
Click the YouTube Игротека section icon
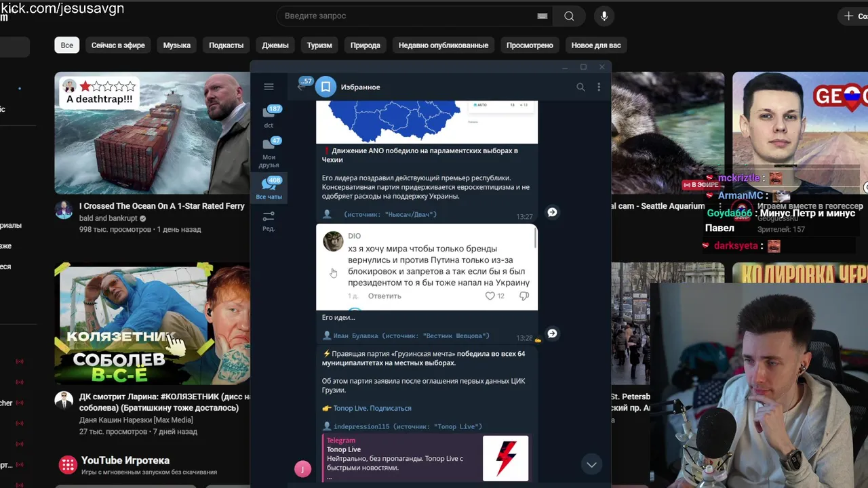click(x=68, y=464)
